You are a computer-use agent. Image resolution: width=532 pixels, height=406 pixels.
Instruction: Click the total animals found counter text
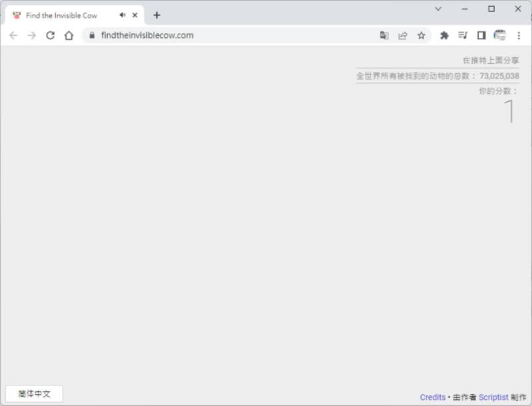[x=438, y=76]
